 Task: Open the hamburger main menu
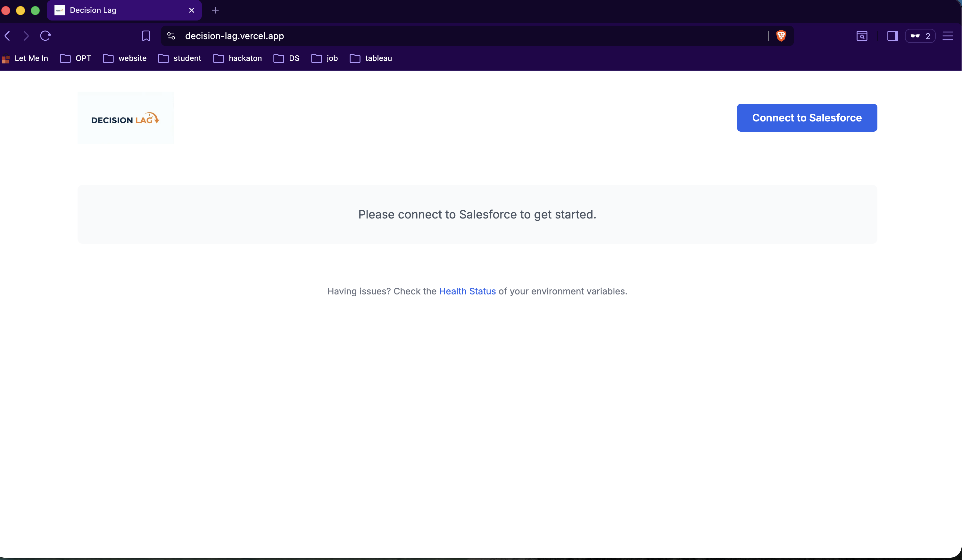point(948,36)
